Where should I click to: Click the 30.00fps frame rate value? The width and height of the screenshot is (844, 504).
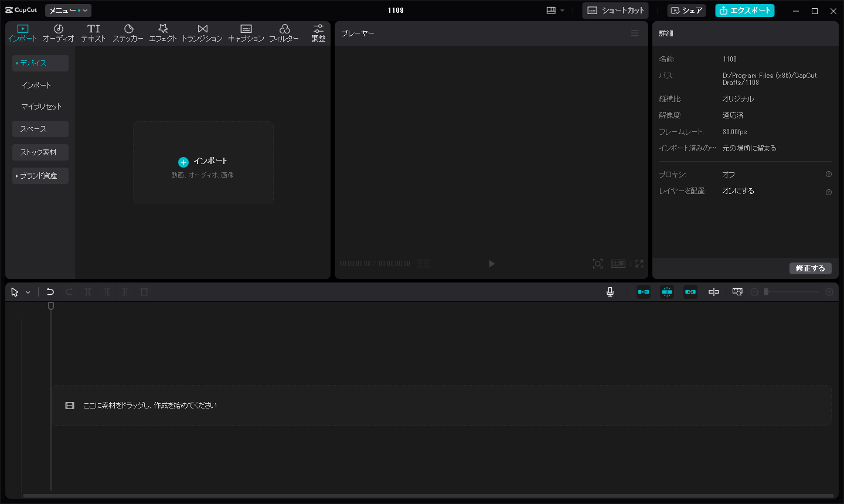(734, 132)
